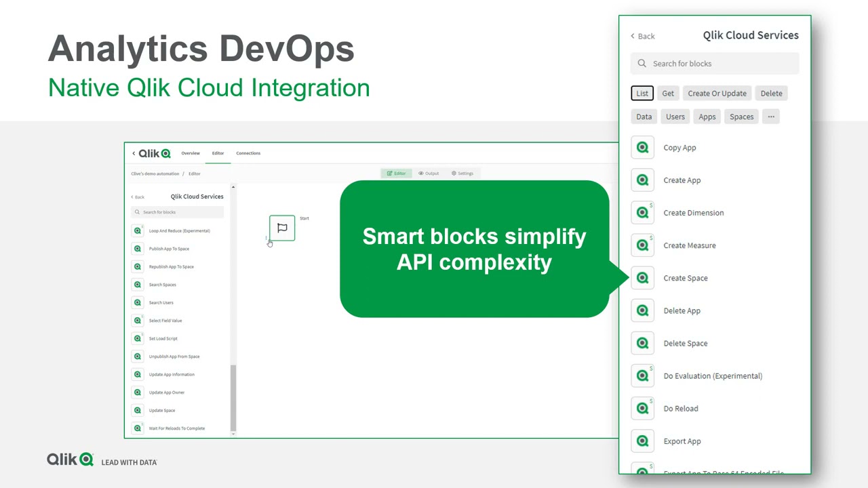
Task: Click the back chevron beside Qlik logo
Action: coord(134,154)
